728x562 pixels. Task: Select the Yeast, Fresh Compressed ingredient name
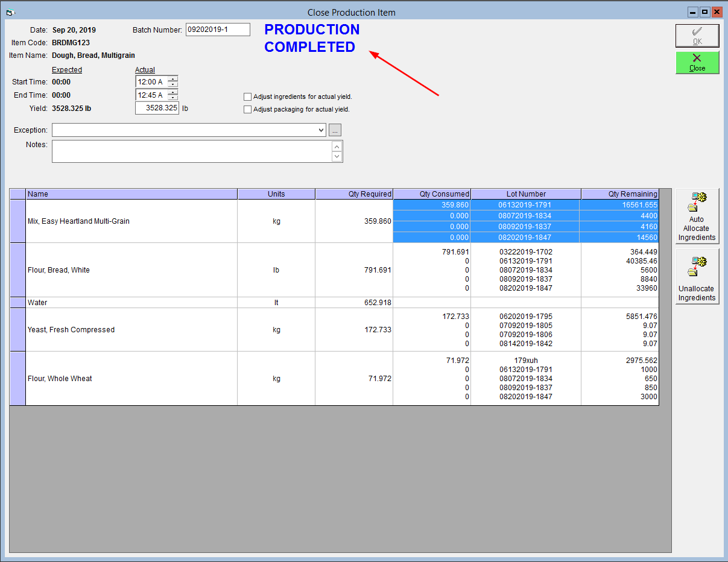coord(71,330)
